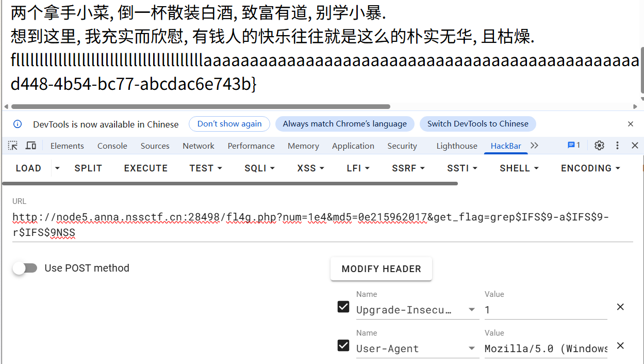Open the Memory tab
Screen dimensions: 644x364
[303, 146]
